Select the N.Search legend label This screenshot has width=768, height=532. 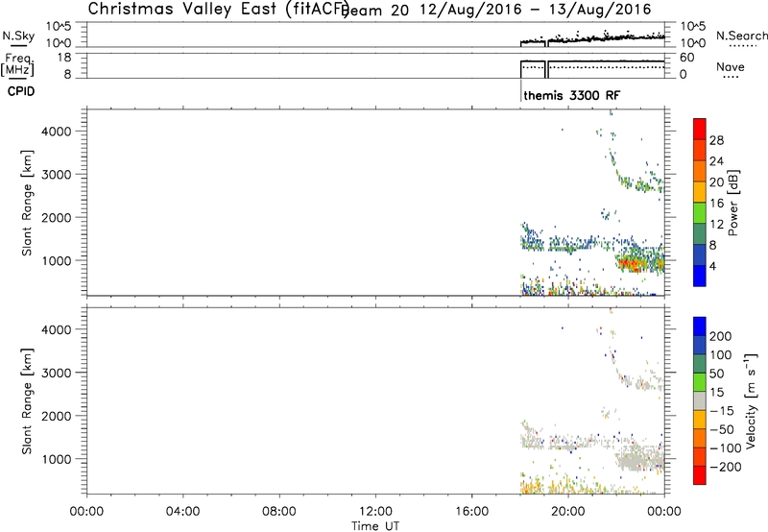pos(742,36)
